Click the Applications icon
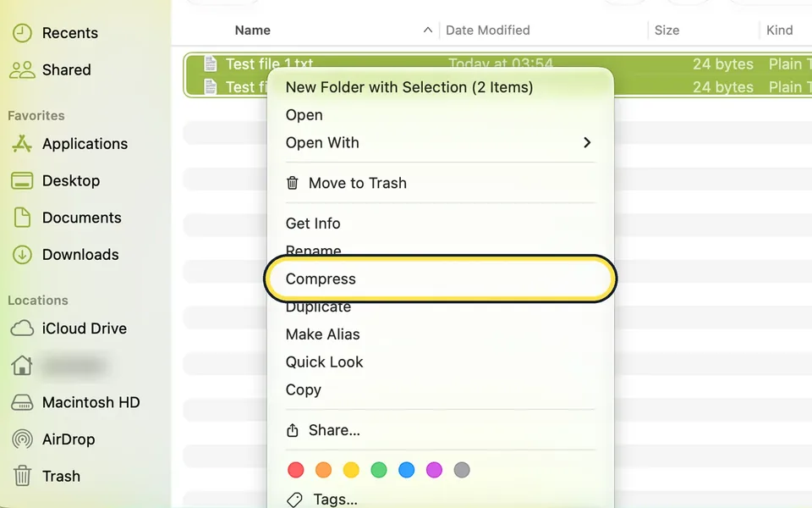 coord(22,144)
